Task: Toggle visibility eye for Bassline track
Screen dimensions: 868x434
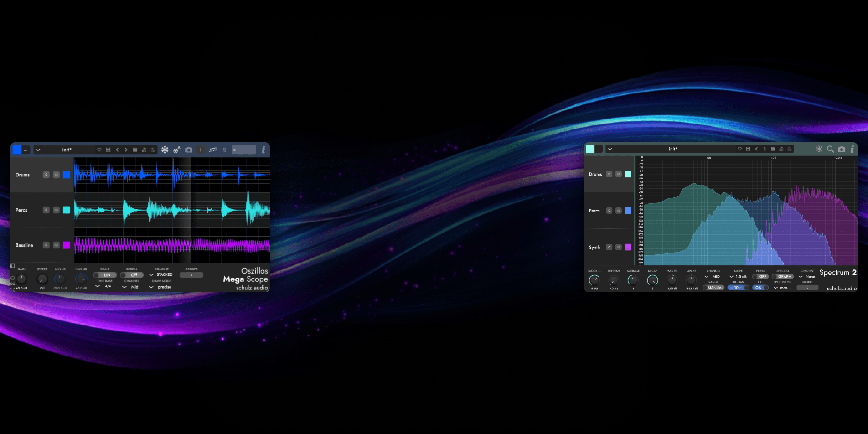Action: [x=56, y=245]
